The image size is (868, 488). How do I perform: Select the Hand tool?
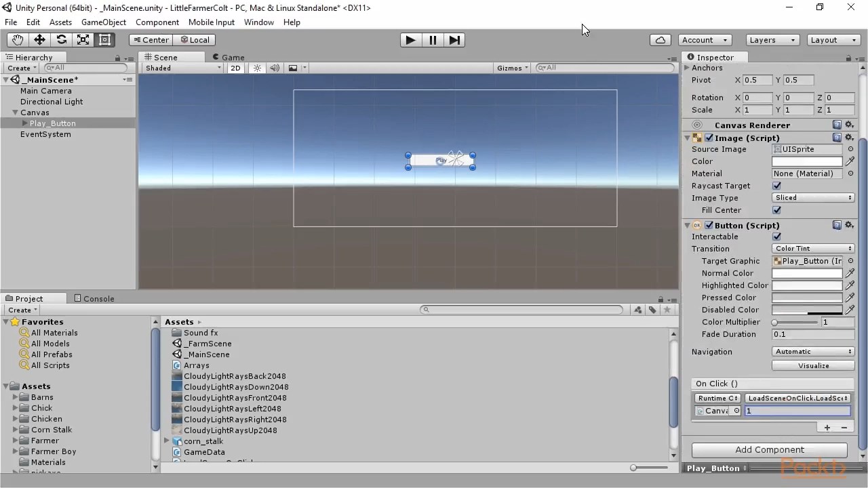point(18,40)
